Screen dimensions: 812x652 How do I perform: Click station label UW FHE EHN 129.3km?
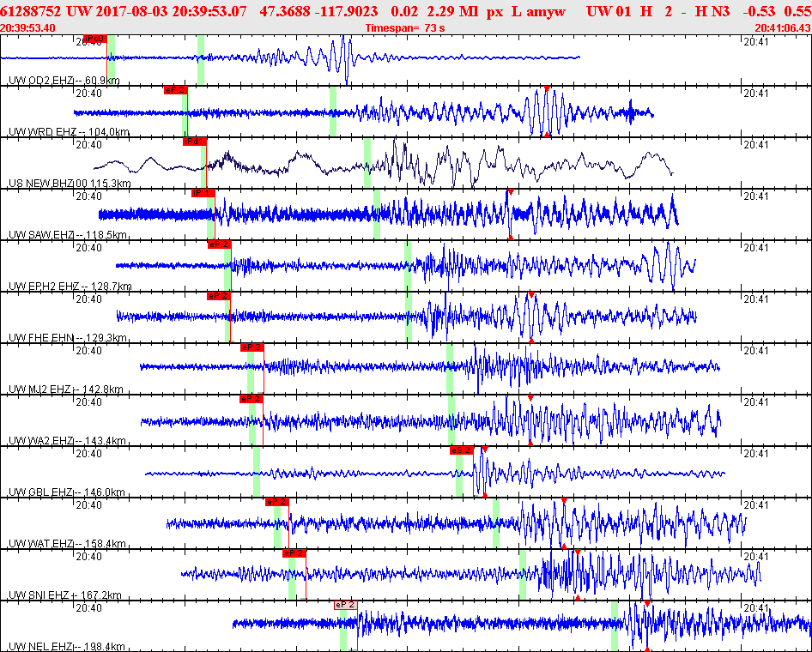click(x=67, y=338)
